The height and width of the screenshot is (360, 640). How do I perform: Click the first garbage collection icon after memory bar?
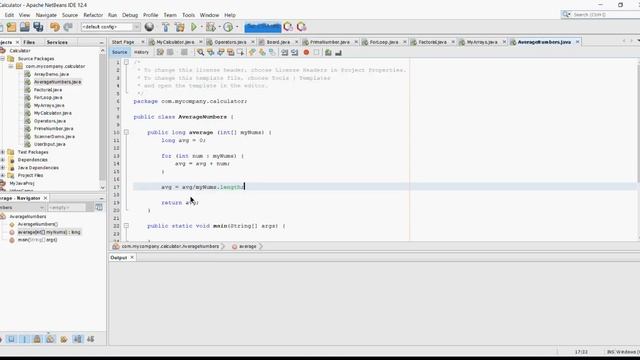pos(288,27)
